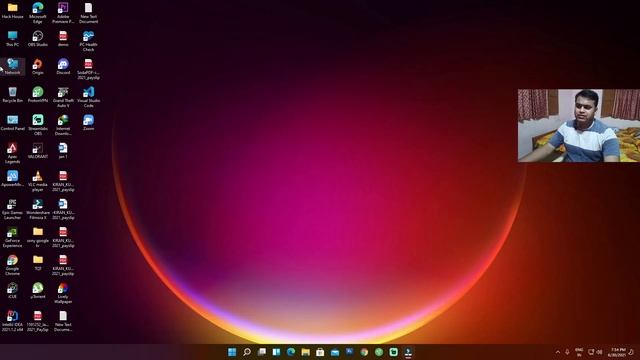This screenshot has height=360, width=640.
Task: Select the Control Panel icon
Action: tap(12, 122)
